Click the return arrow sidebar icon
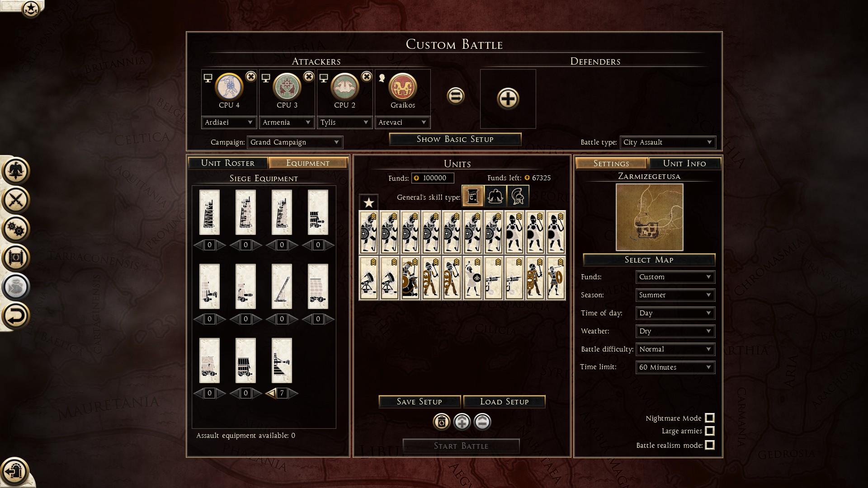The image size is (868, 488). pyautogui.click(x=16, y=316)
